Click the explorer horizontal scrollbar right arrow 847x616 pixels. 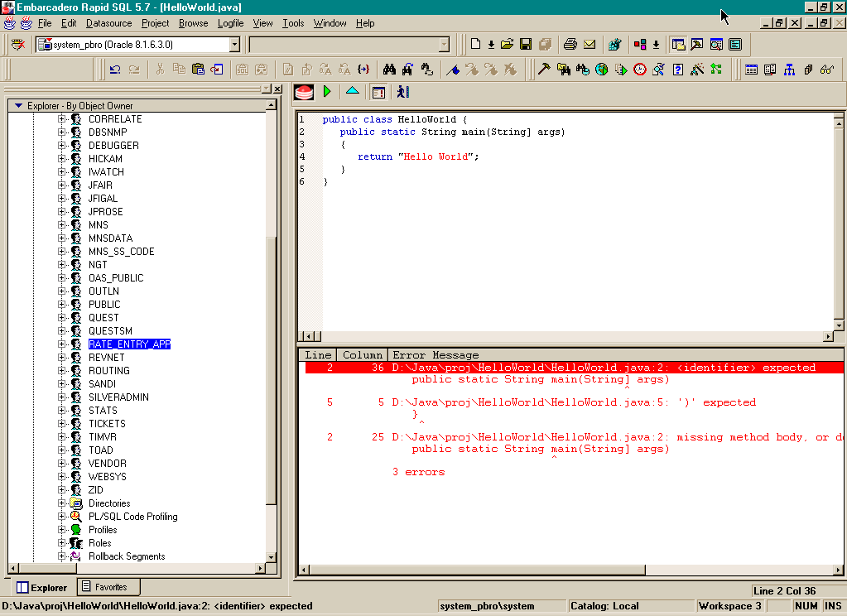[x=262, y=568]
